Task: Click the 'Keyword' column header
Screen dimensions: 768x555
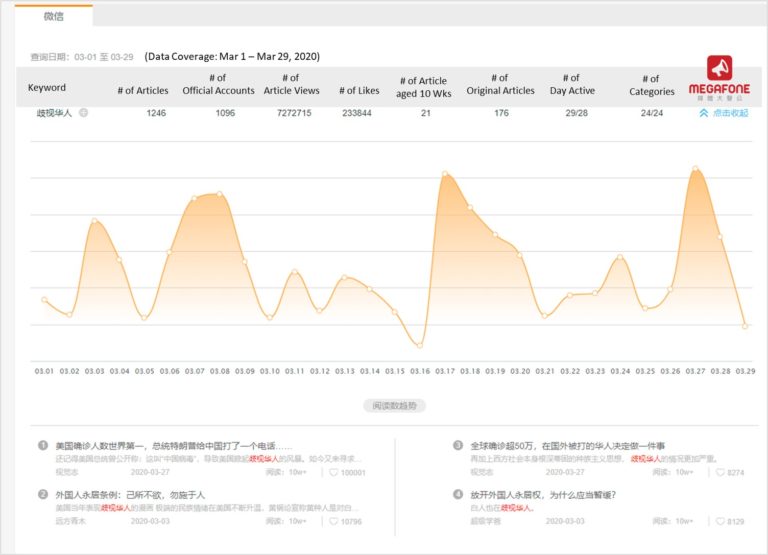Action: pyautogui.click(x=47, y=87)
